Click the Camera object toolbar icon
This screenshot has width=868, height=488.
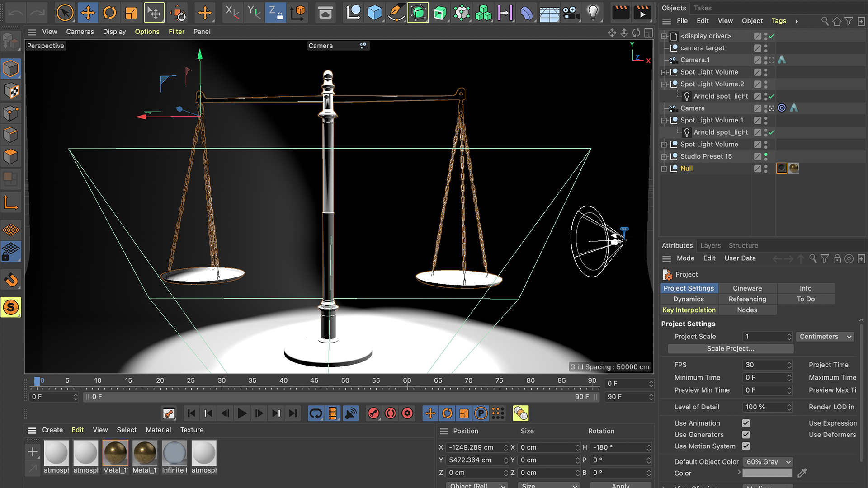[571, 13]
